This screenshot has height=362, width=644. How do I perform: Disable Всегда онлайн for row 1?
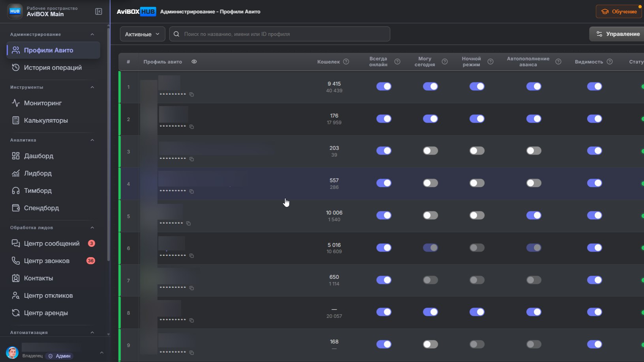pos(384,86)
